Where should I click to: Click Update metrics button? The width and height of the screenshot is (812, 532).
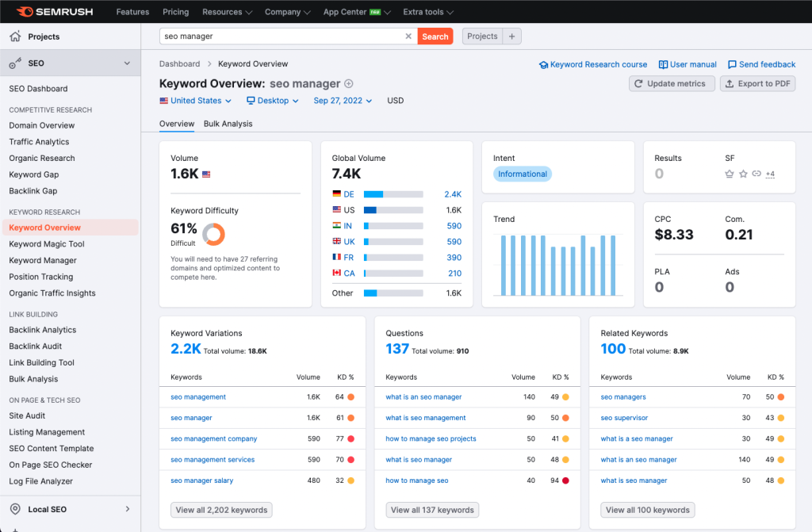(672, 83)
